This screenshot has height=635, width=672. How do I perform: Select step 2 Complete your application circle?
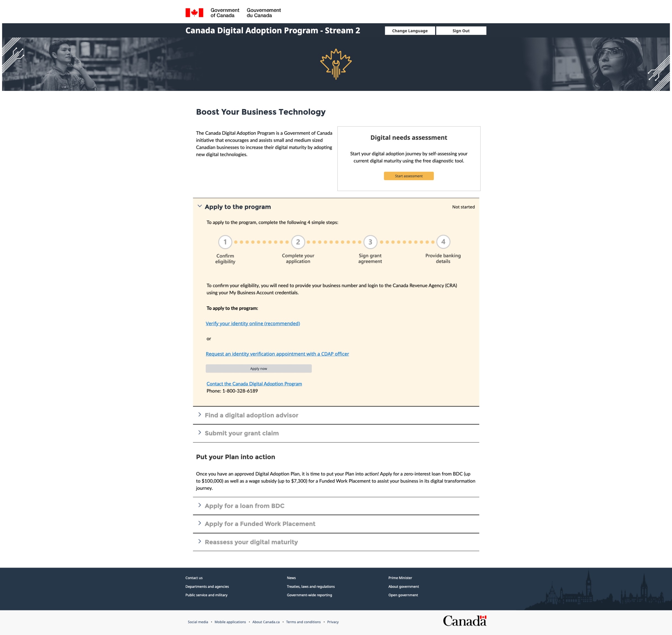[x=298, y=242]
